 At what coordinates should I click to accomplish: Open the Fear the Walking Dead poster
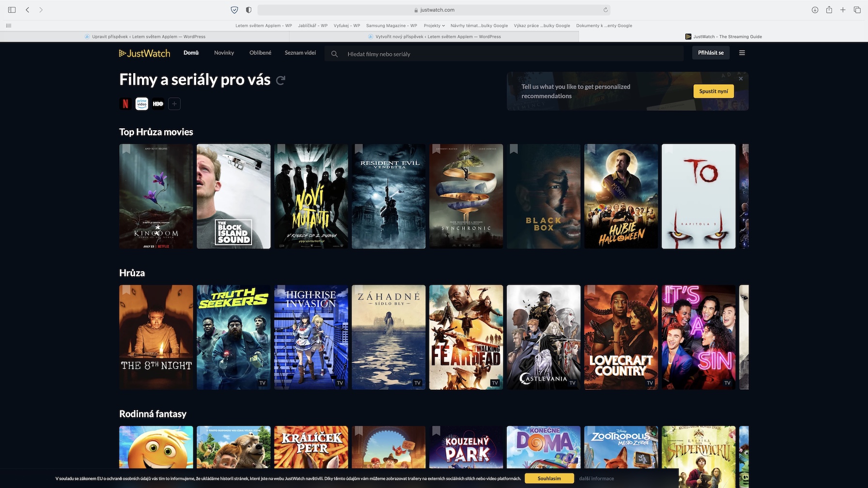coord(466,337)
